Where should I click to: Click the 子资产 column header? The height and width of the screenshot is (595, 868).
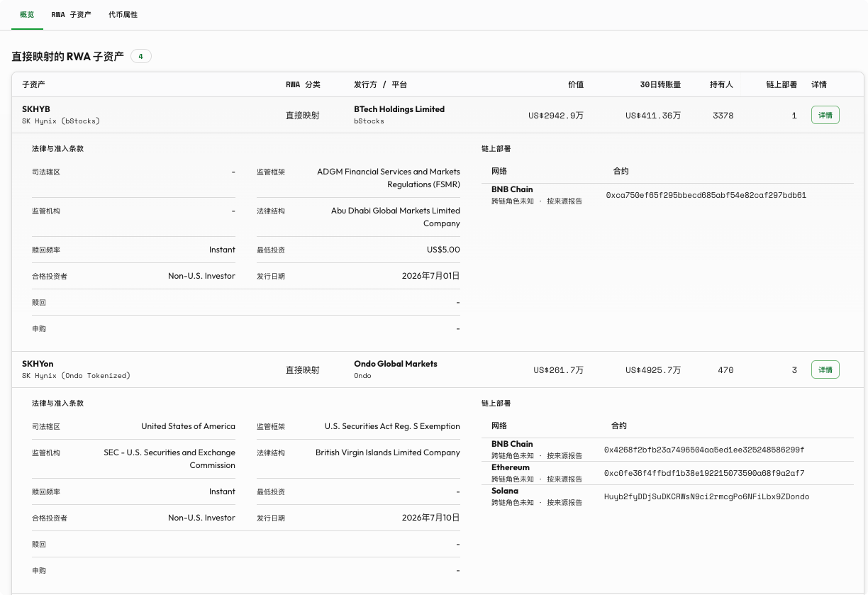coord(33,84)
